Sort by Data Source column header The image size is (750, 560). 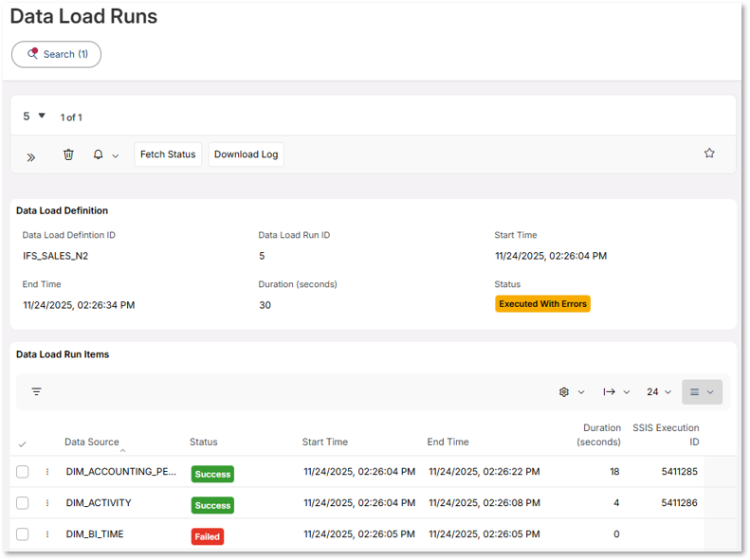pyautogui.click(x=92, y=442)
